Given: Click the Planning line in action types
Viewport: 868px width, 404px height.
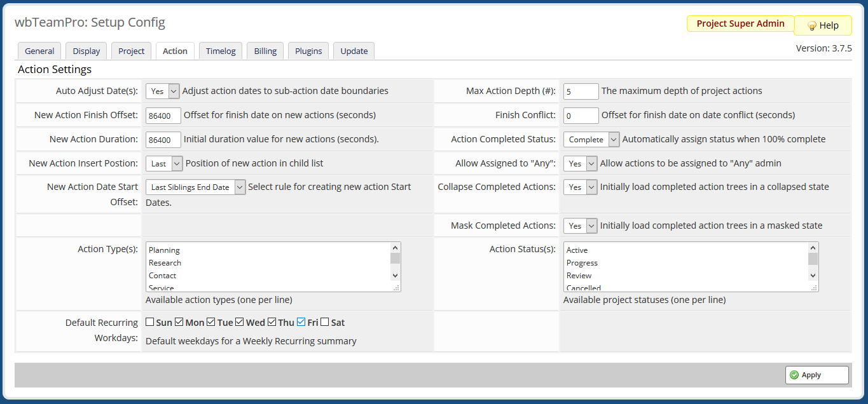Looking at the screenshot, I should coord(164,250).
